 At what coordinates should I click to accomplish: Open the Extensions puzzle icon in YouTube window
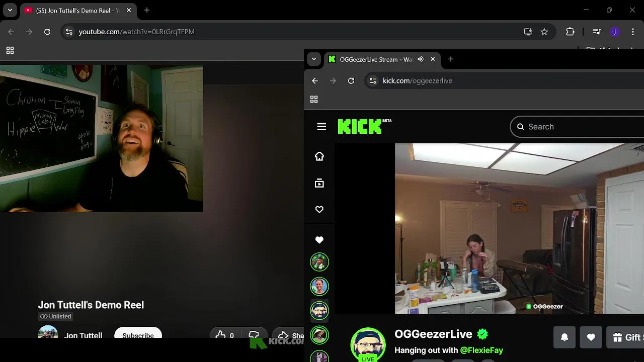coord(570,32)
